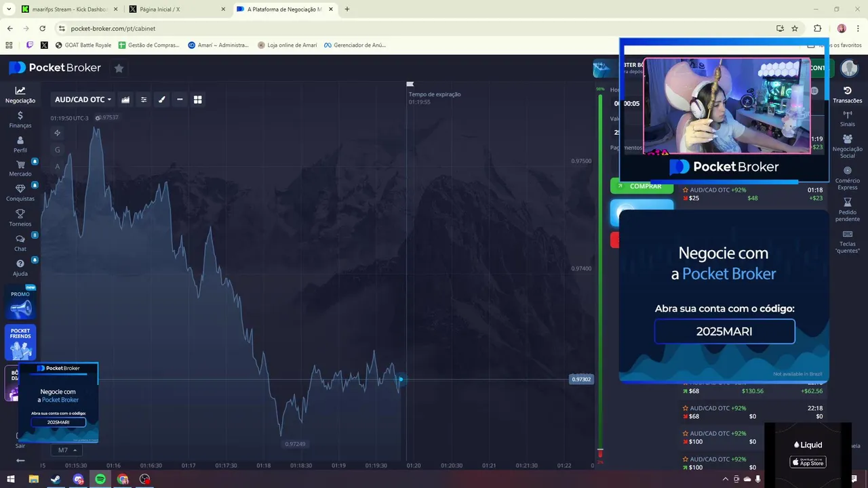Switch to the Página Inicial / X tab

click(x=176, y=9)
